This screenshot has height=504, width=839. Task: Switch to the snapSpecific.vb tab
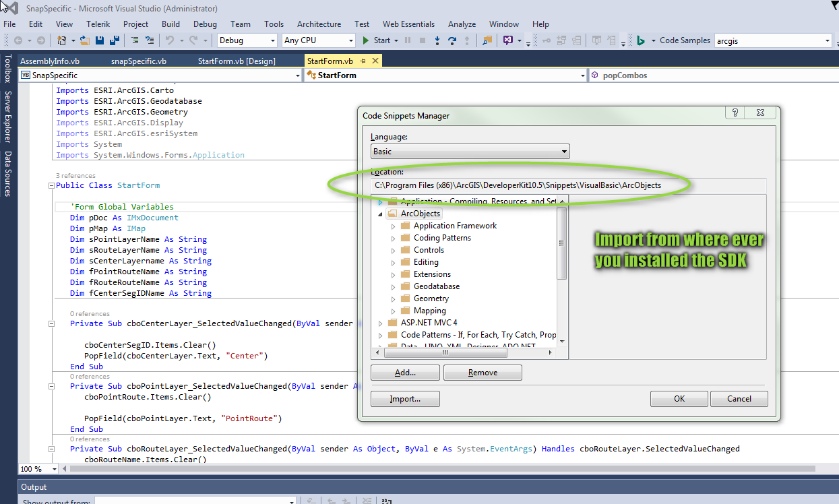tap(139, 61)
